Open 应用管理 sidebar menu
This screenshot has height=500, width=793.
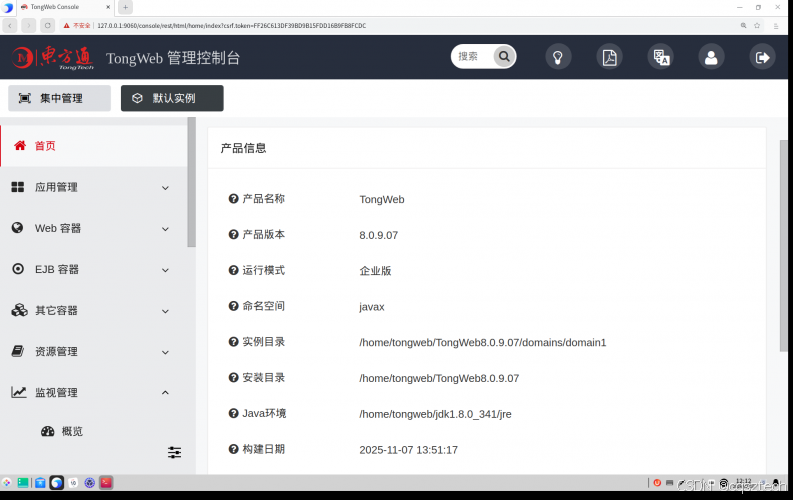pos(94,187)
